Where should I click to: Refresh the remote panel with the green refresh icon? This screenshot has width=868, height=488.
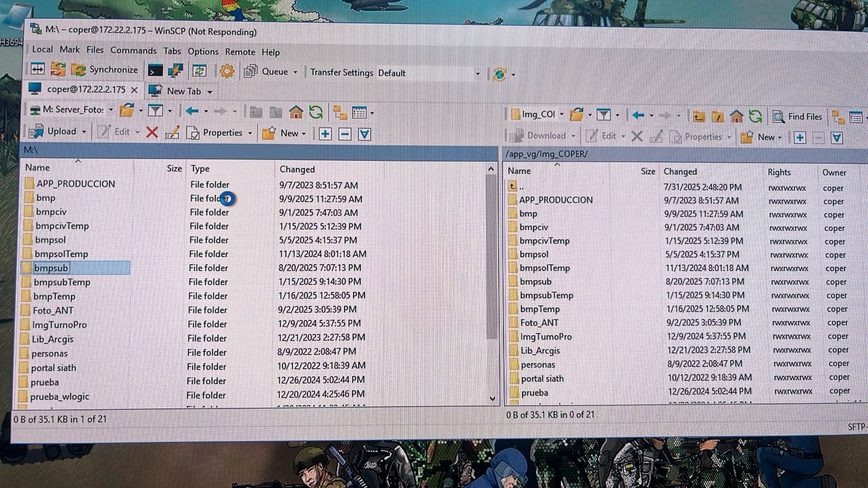pos(756,115)
